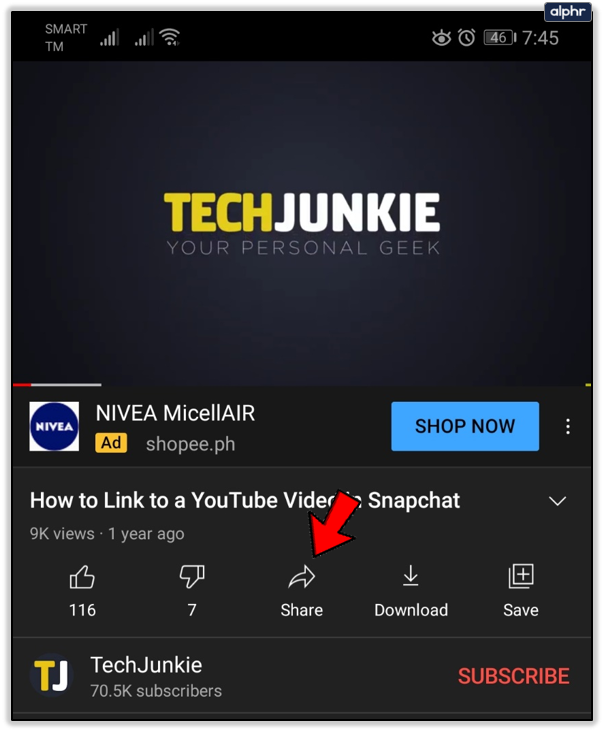The image size is (604, 732).
Task: Tap the Share arrow icon
Action: [x=302, y=577]
